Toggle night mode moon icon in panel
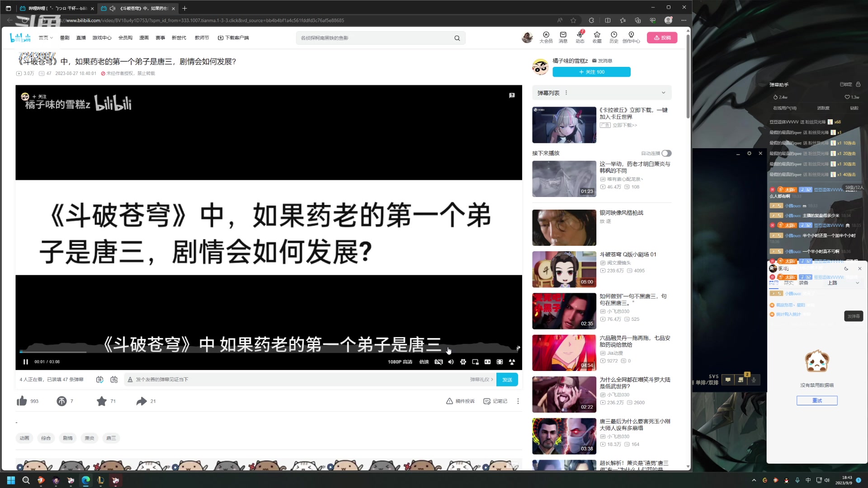Screen dimensions: 868x488 (846, 268)
